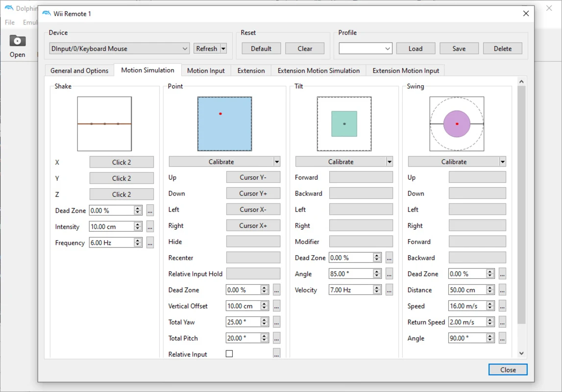Click the Shake Dead Zone ellipsis button

pos(150,211)
